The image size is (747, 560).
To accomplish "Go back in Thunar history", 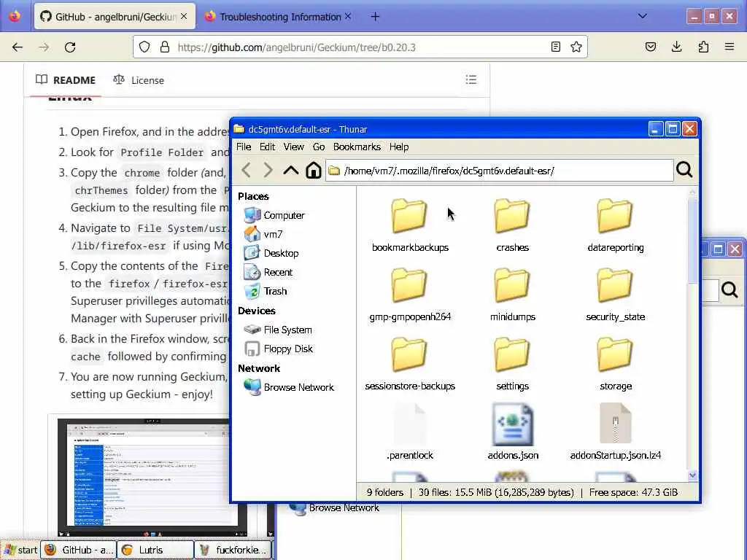I will pyautogui.click(x=246, y=170).
